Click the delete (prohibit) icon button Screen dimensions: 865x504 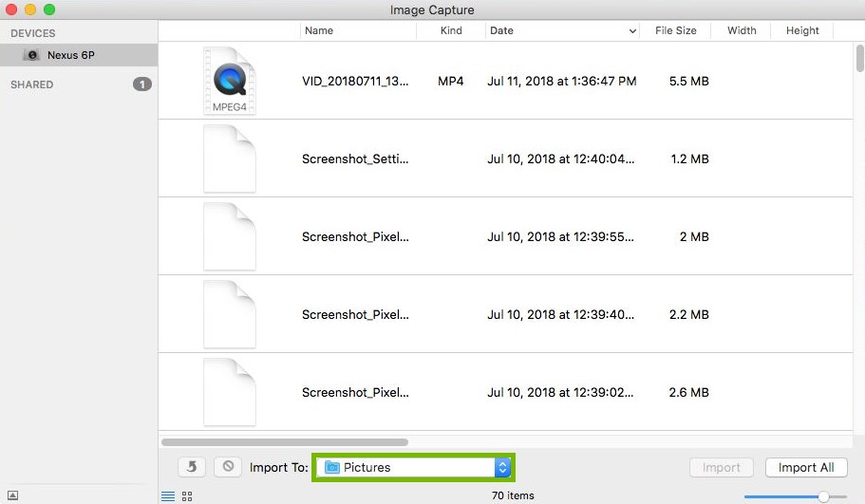(x=228, y=467)
